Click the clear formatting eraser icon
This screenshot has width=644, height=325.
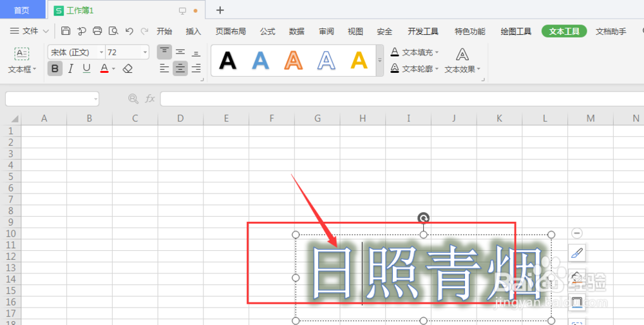(128, 68)
